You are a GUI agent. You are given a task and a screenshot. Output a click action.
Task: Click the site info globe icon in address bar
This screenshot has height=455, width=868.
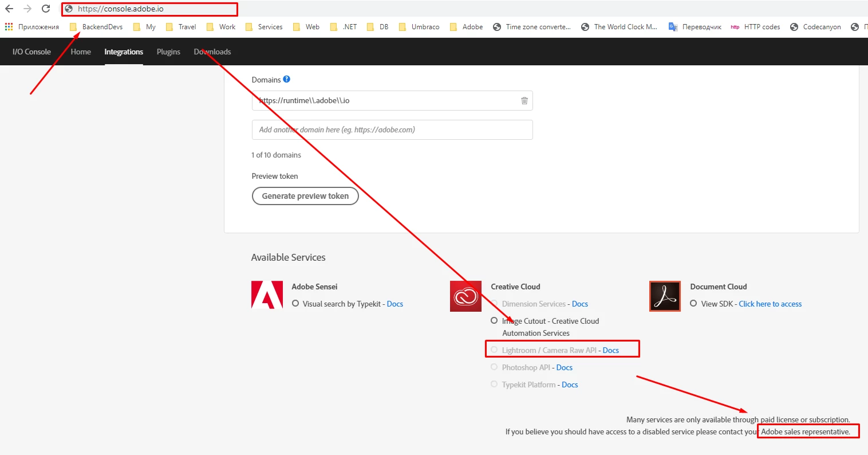pos(69,9)
